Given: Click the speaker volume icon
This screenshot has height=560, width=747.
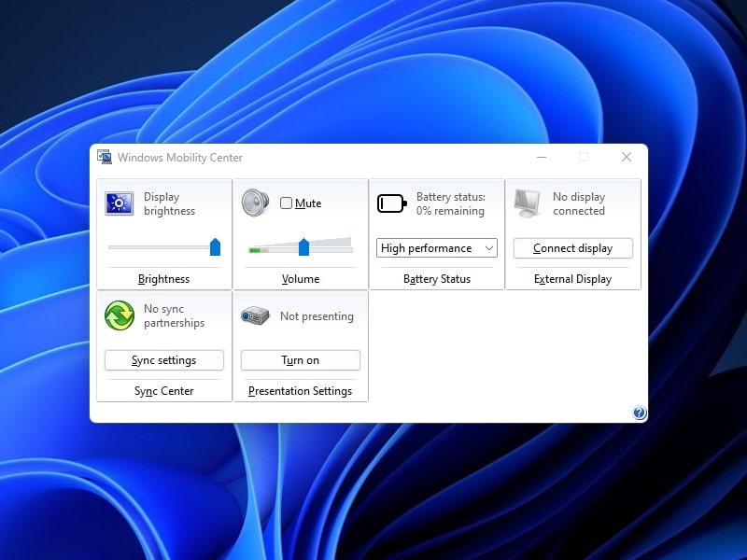Looking at the screenshot, I should [255, 203].
